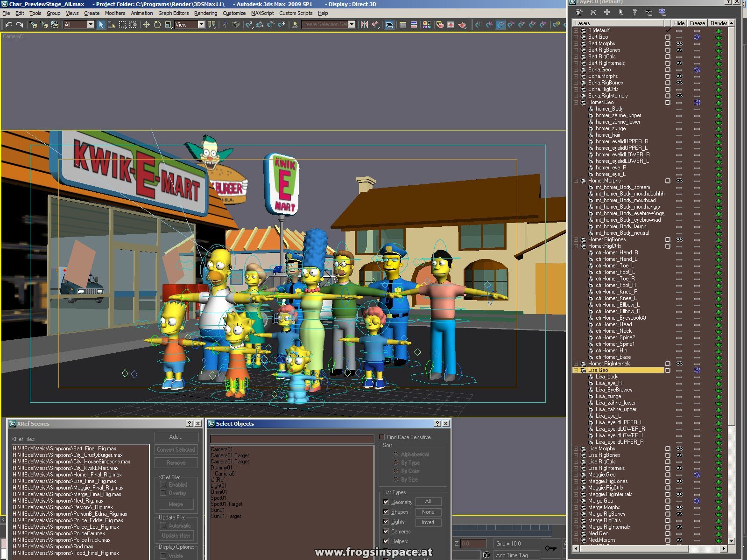Select Homer_Final_Rig.max in XRef list

pyautogui.click(x=67, y=475)
